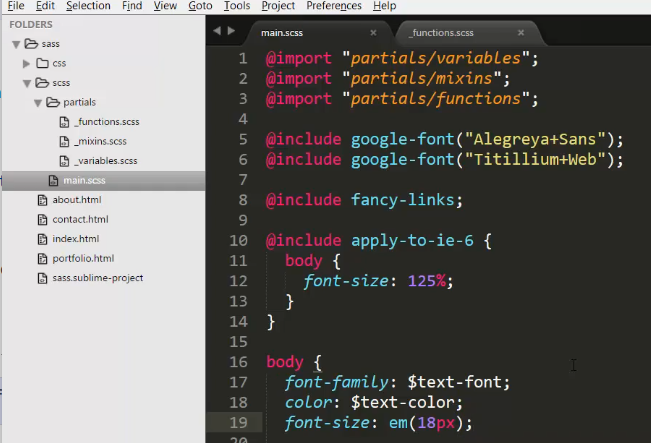
Task: Switch to the _functions.scss tab
Action: click(x=440, y=33)
